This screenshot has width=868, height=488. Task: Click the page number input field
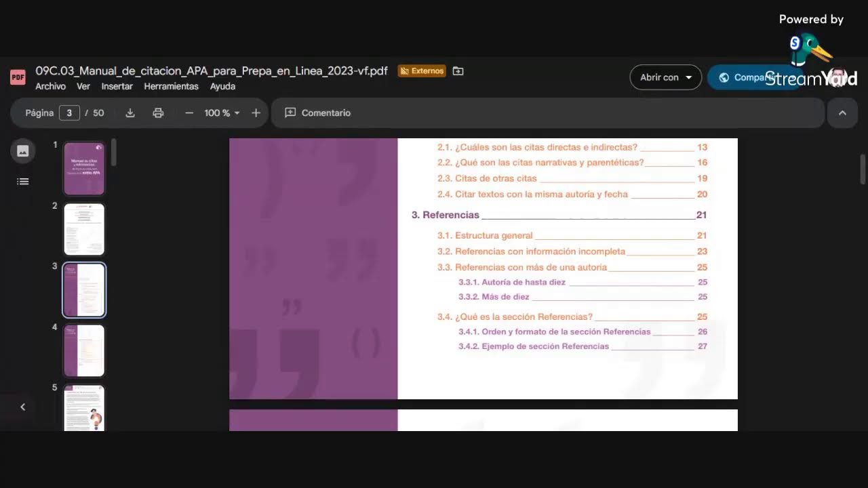point(69,113)
